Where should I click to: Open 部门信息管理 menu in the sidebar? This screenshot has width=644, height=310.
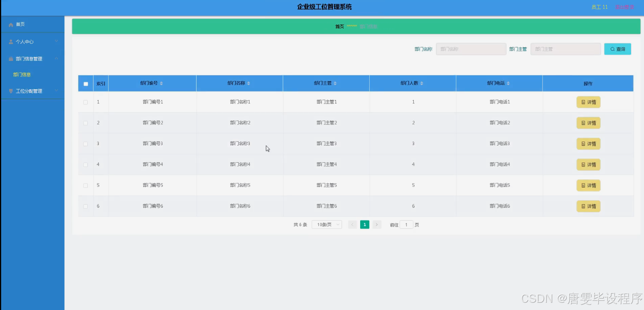[x=33, y=59]
